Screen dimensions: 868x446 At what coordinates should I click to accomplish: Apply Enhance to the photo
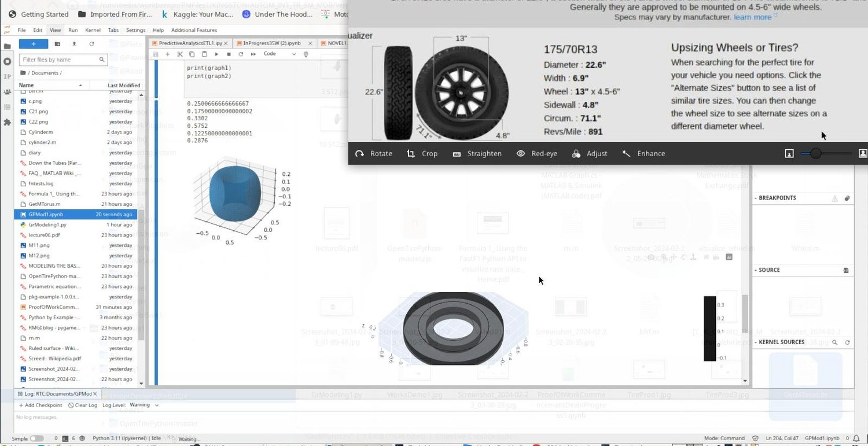pos(643,153)
